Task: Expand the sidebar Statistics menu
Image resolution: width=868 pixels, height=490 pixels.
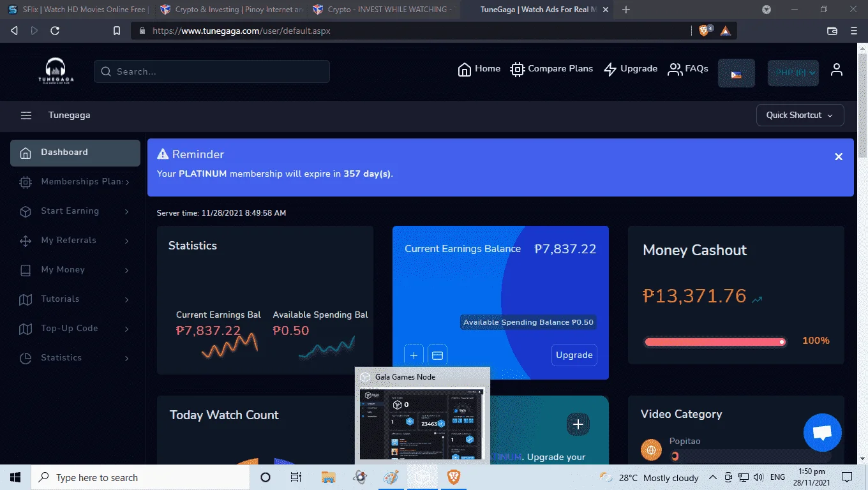Action: tap(75, 358)
